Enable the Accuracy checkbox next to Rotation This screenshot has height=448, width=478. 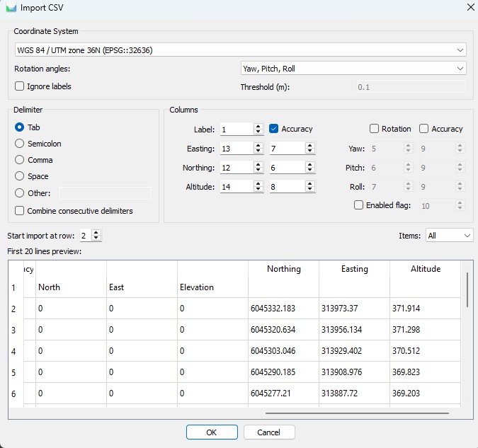pos(423,129)
